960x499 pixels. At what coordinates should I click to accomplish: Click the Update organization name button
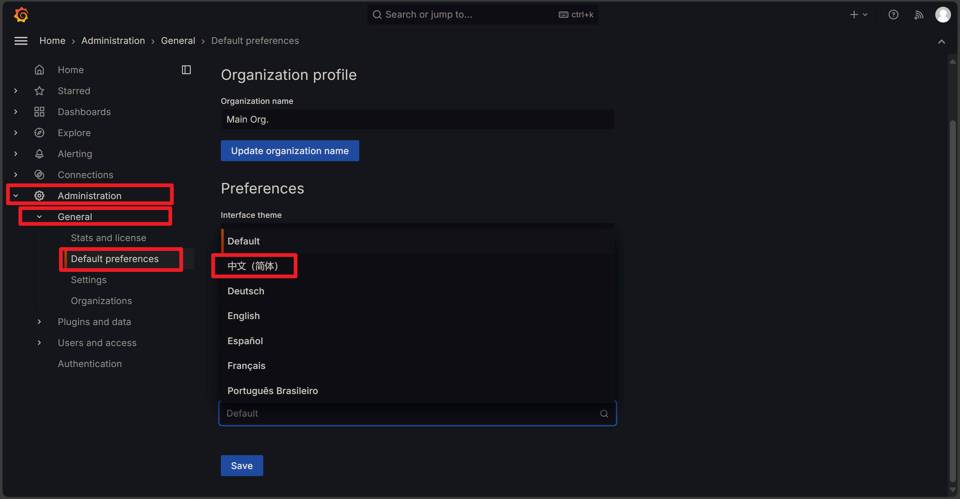click(x=289, y=151)
